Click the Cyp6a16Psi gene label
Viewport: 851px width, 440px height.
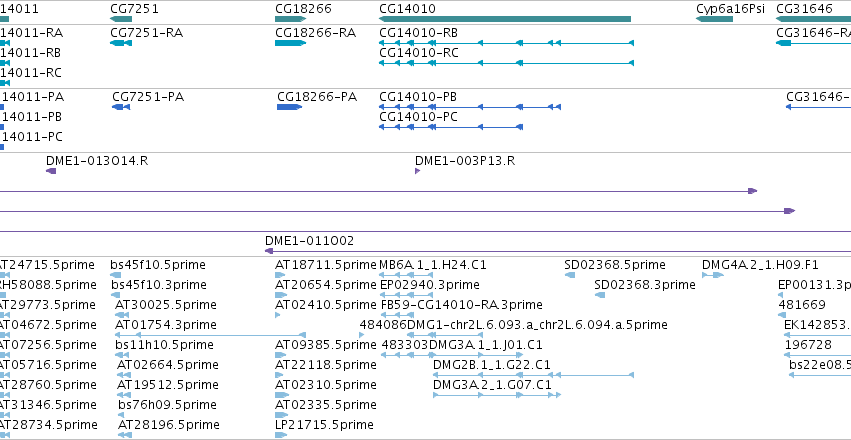731,9
